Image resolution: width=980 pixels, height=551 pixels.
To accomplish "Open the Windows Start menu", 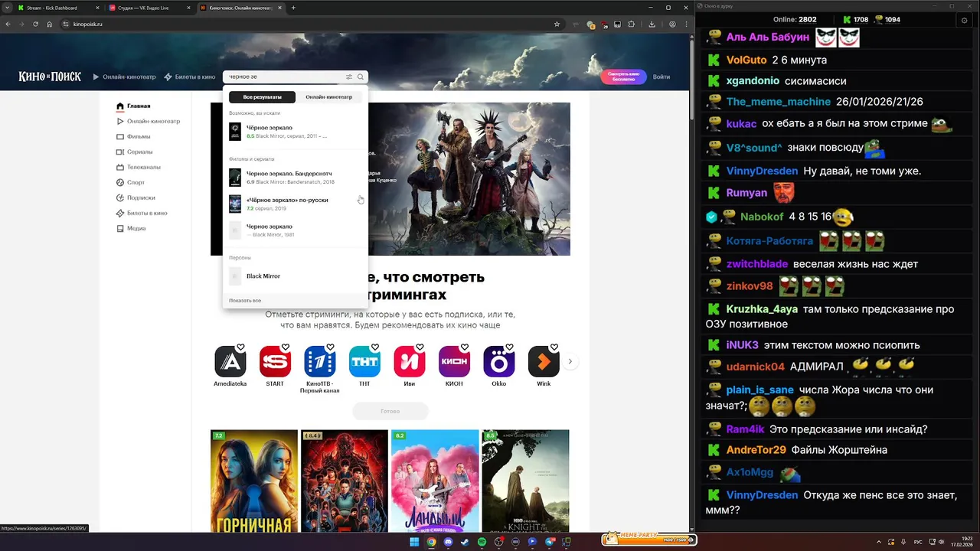I will tap(414, 542).
